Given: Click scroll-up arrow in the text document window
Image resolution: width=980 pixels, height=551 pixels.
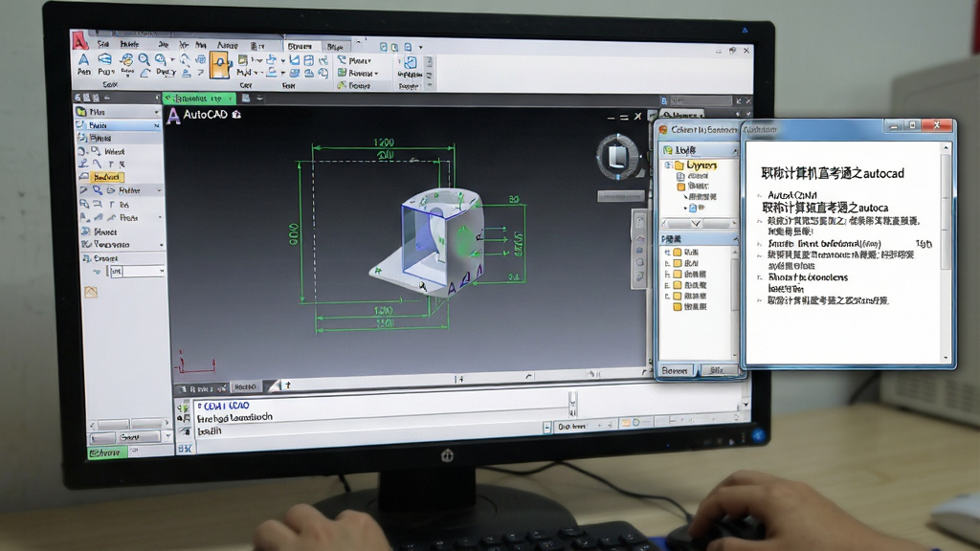Looking at the screenshot, I should click(945, 148).
